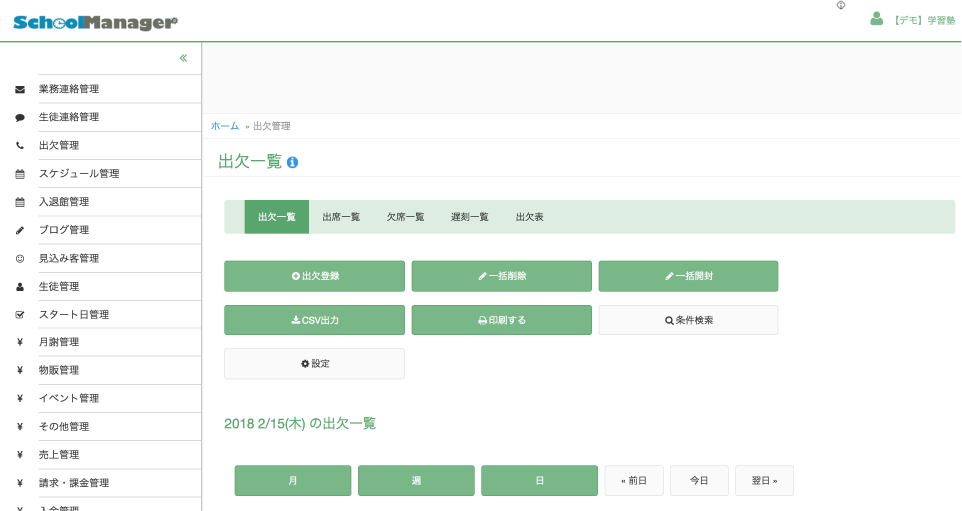Screen dimensions: 962x511
Task: Switch to the 月 month view
Action: [293, 480]
